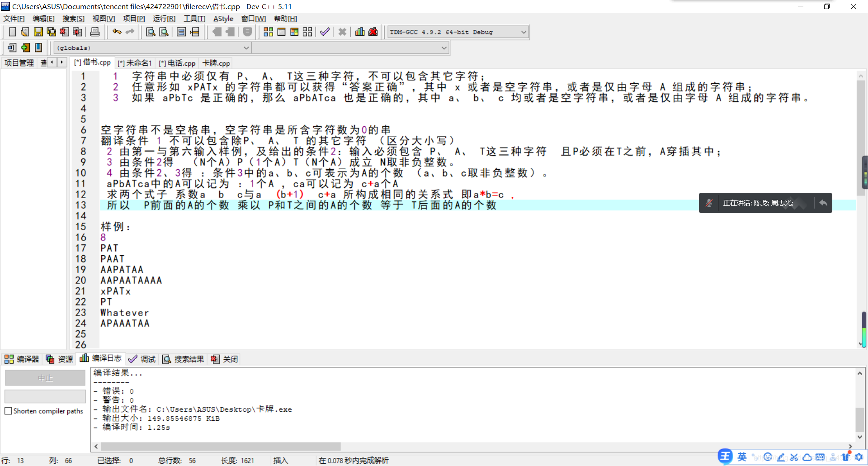868x466 pixels.
Task: Open the 搜索[S] menu
Action: pyautogui.click(x=73, y=19)
